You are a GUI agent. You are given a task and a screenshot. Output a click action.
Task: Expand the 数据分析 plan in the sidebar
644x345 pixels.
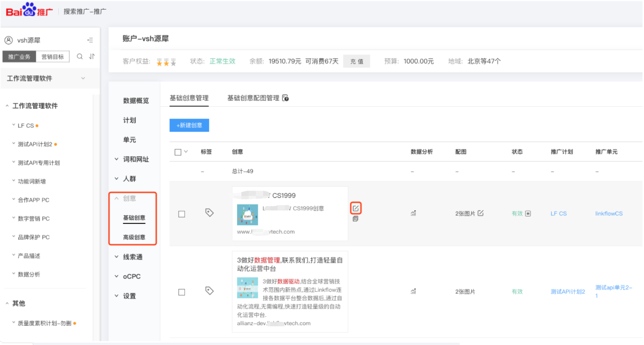pos(14,274)
